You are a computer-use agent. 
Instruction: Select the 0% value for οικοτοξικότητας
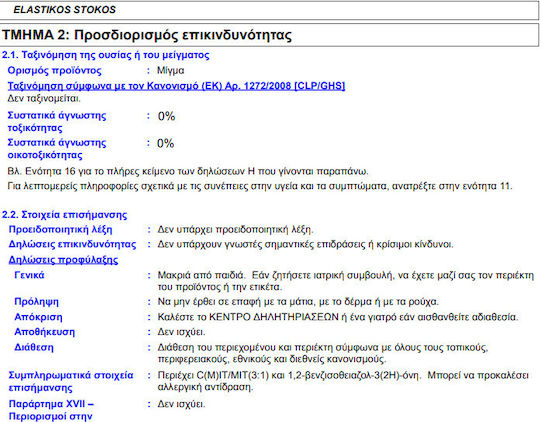pyautogui.click(x=166, y=143)
